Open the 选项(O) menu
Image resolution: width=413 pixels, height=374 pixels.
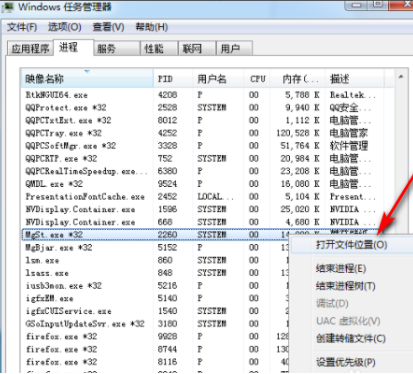pos(65,27)
